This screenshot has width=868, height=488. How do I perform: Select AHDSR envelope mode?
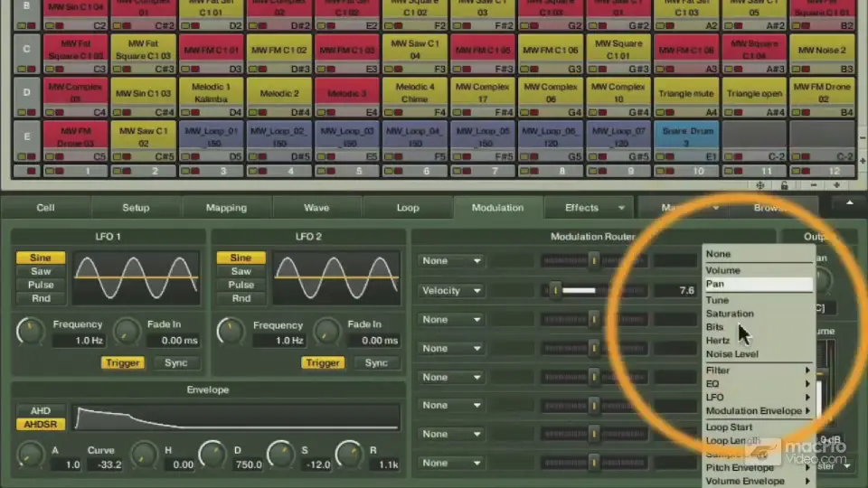41,425
